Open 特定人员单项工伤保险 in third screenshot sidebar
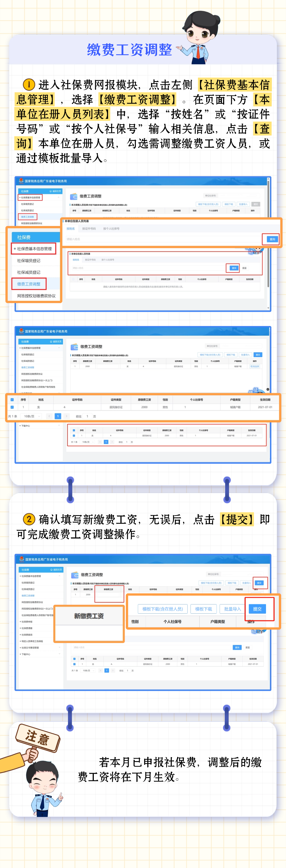286x868 pixels. click(32, 641)
